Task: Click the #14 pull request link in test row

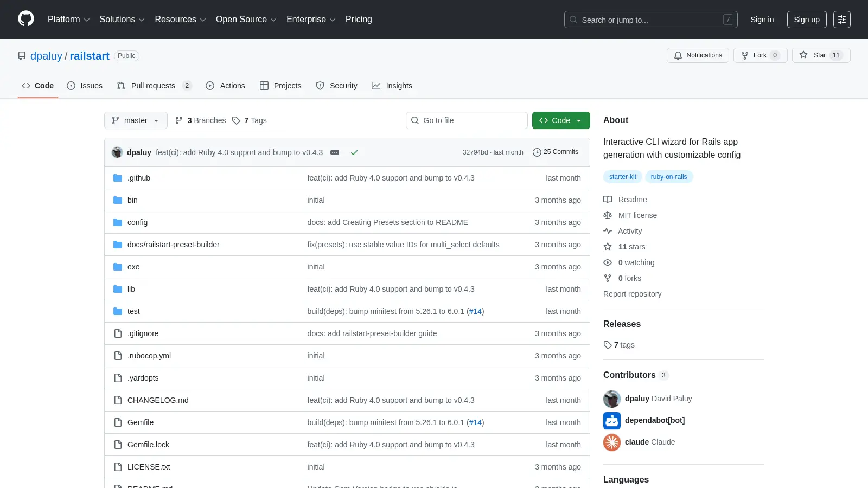Action: [475, 311]
